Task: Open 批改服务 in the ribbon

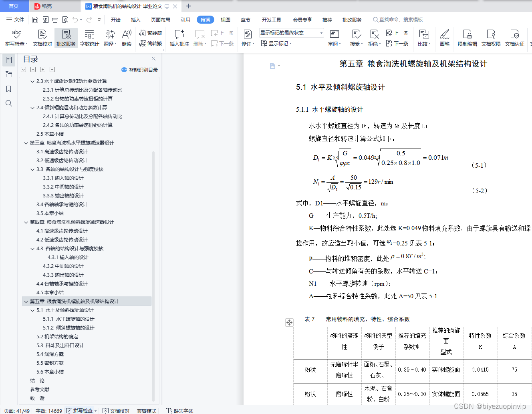Action: (66, 38)
